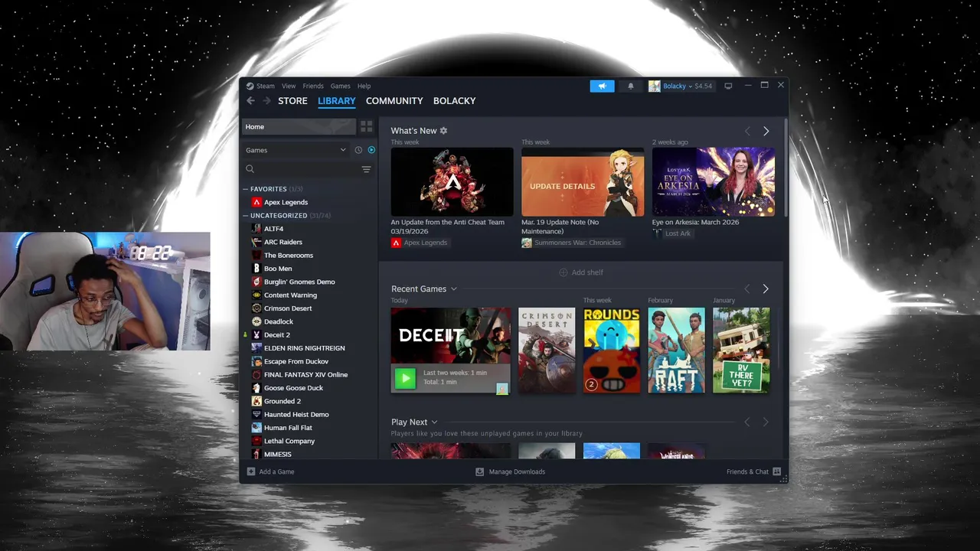Click Add shelf plus icon
This screenshot has width=980, height=551.
(x=563, y=272)
